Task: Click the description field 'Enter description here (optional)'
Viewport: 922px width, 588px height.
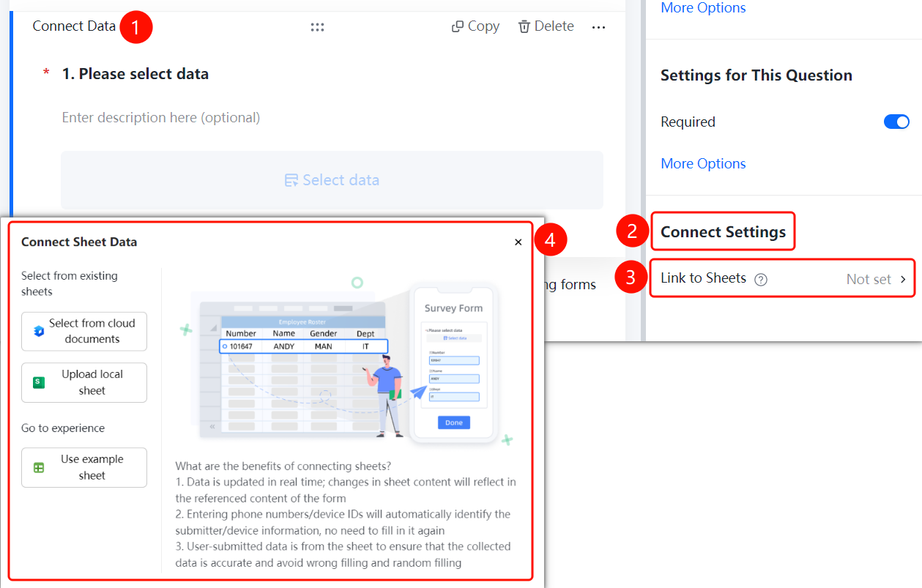Action: click(161, 117)
